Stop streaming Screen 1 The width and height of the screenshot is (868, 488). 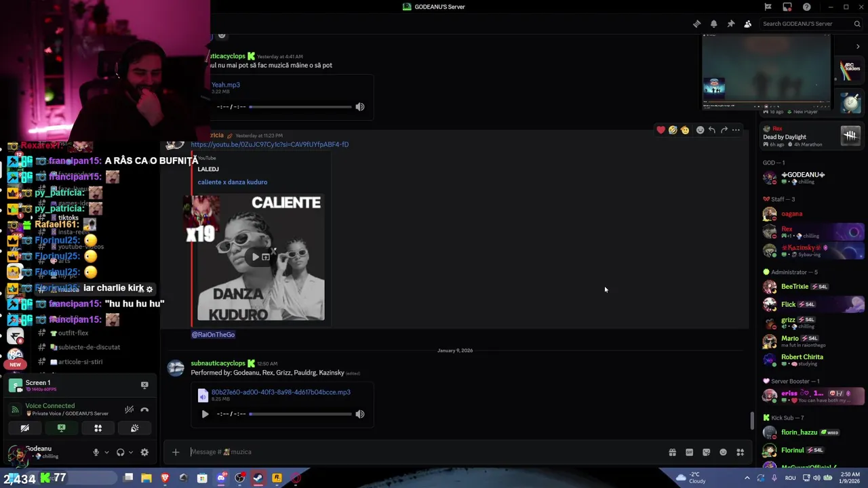click(x=144, y=385)
